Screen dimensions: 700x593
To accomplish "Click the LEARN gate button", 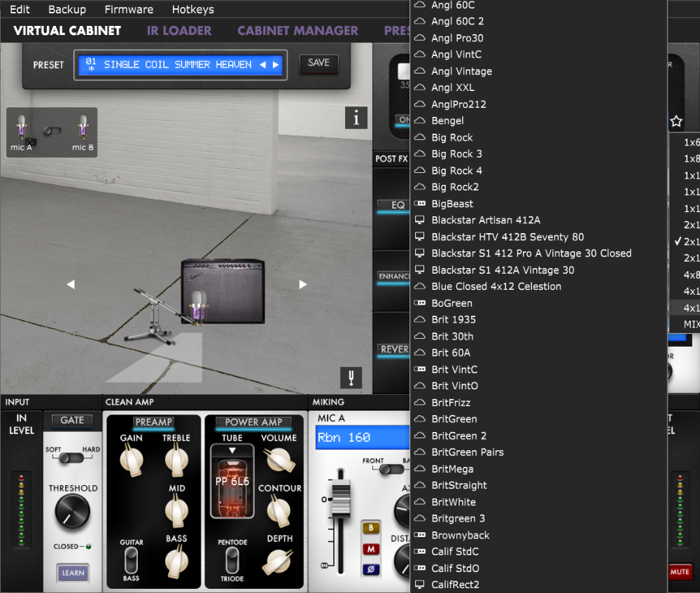I will pyautogui.click(x=73, y=573).
